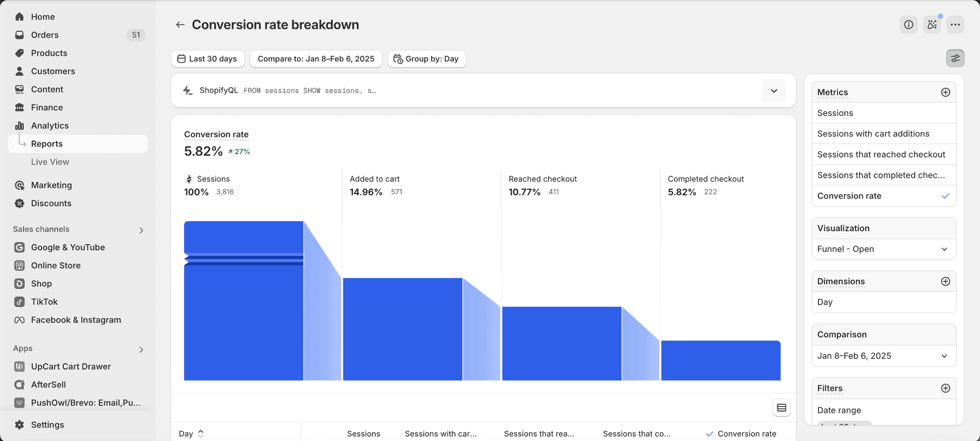Viewport: 980px width, 441px height.
Task: Add a new metric with the plus icon
Action: point(946,92)
